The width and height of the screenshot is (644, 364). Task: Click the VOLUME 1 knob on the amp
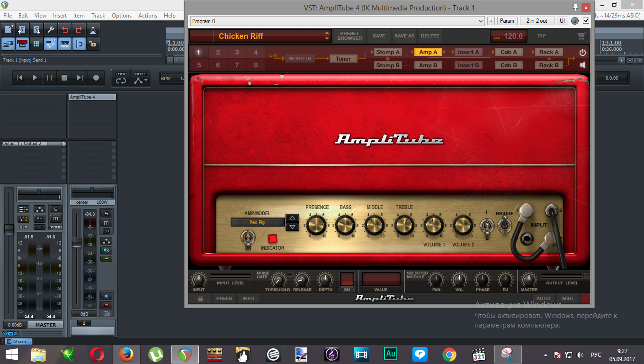point(434,226)
